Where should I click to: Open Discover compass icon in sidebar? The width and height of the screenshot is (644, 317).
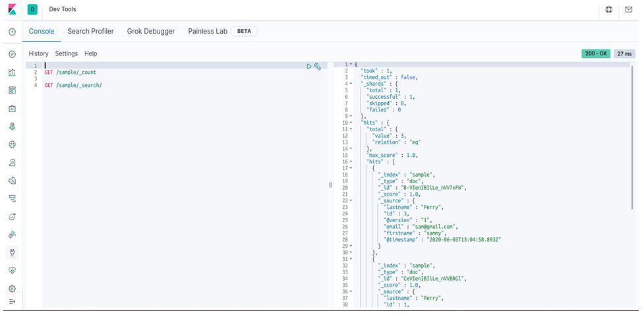coord(12,54)
